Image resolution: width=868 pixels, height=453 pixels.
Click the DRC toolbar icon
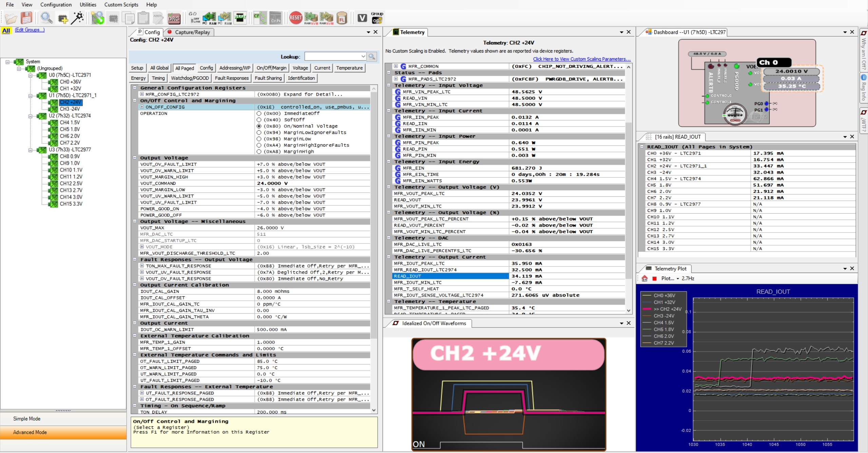pos(174,18)
